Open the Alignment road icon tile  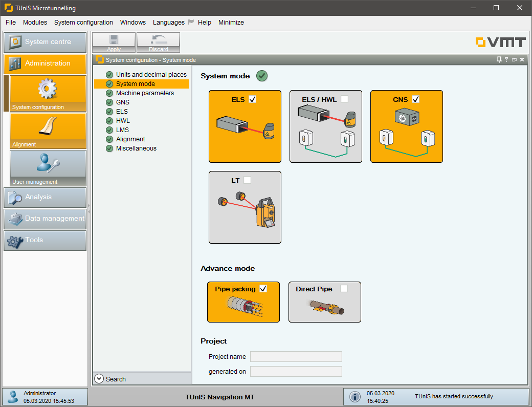(48, 131)
